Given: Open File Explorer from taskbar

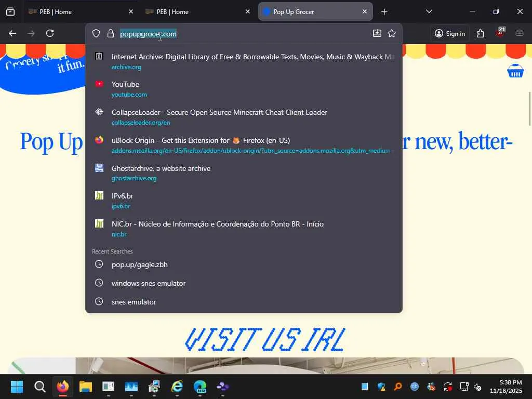Looking at the screenshot, I should click(86, 387).
